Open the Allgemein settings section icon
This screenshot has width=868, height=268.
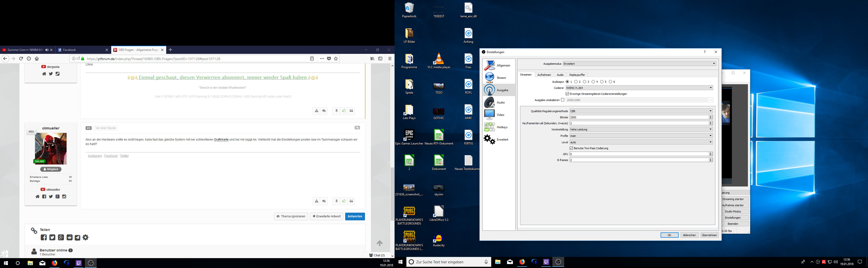489,65
